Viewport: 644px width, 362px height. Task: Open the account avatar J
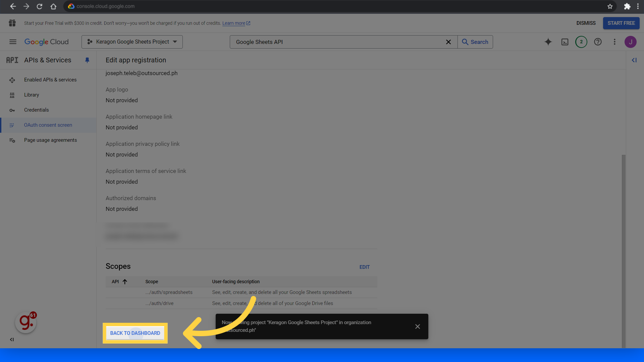(631, 42)
